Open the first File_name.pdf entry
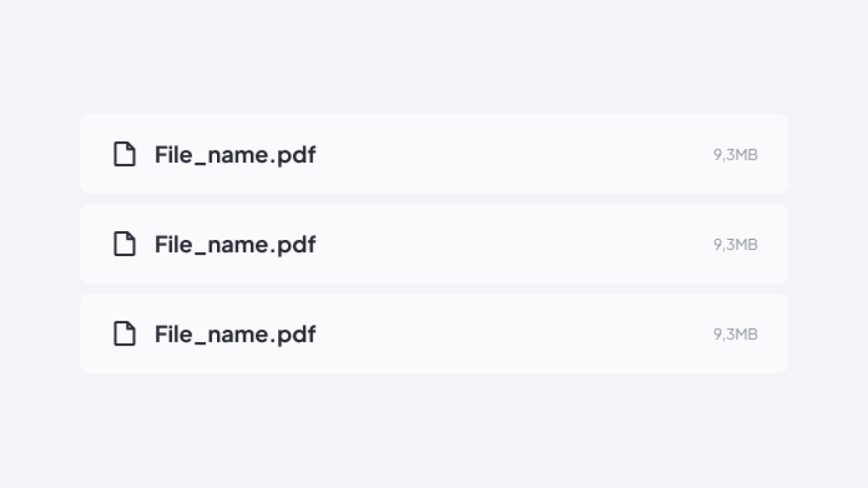The image size is (868, 488). 235,155
